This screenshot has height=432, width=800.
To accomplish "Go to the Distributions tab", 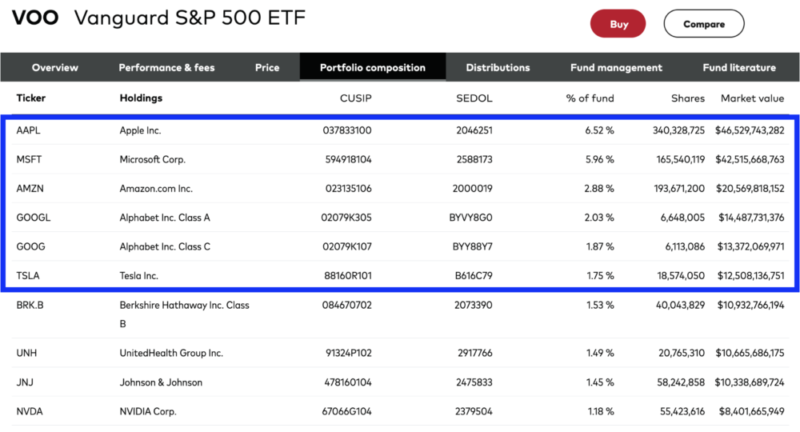I will (497, 67).
